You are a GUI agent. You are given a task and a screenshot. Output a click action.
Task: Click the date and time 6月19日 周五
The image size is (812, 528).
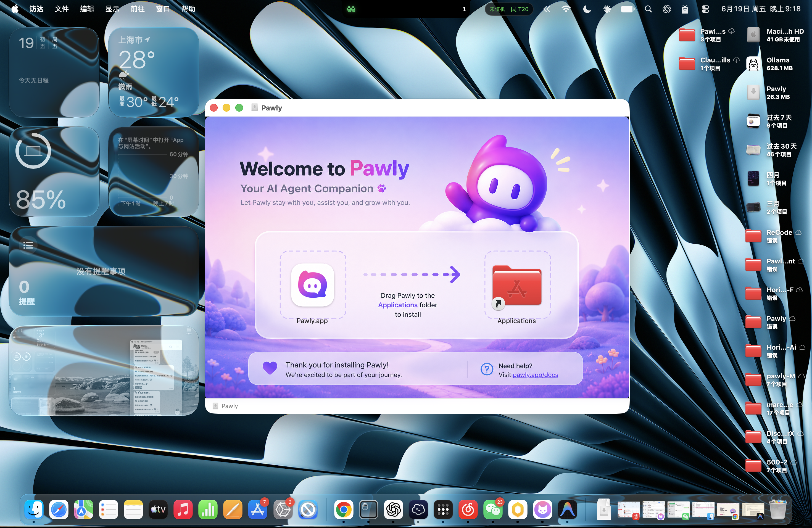[x=760, y=9]
